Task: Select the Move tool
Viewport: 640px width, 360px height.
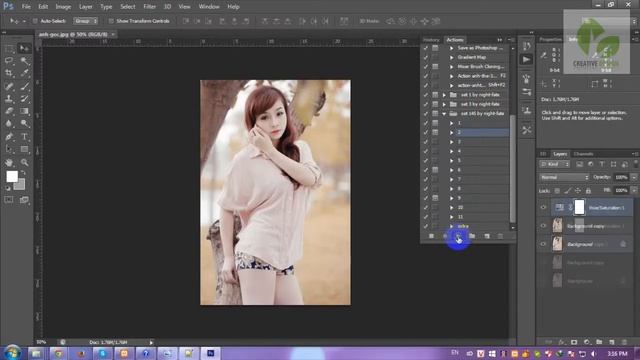Action: click(24, 49)
